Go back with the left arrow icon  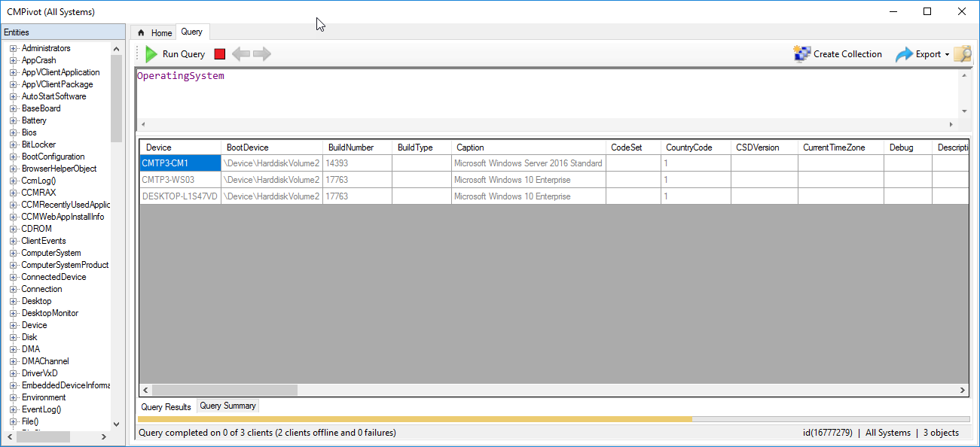241,54
